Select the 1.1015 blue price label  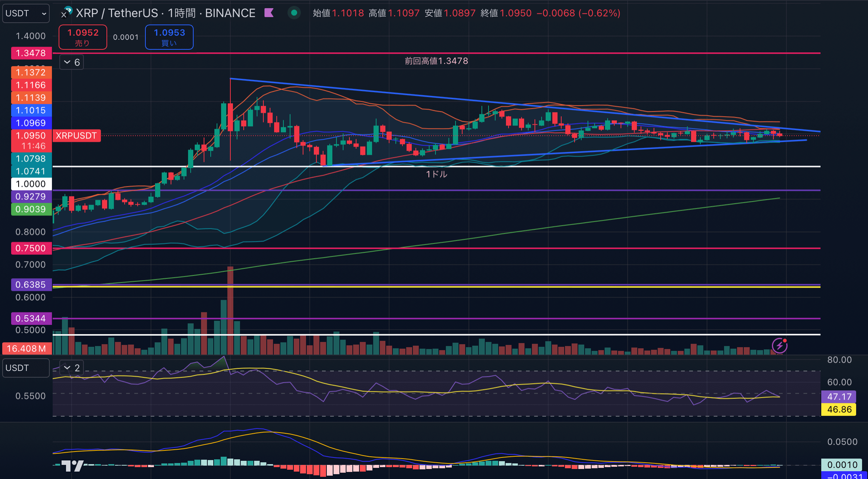31,110
